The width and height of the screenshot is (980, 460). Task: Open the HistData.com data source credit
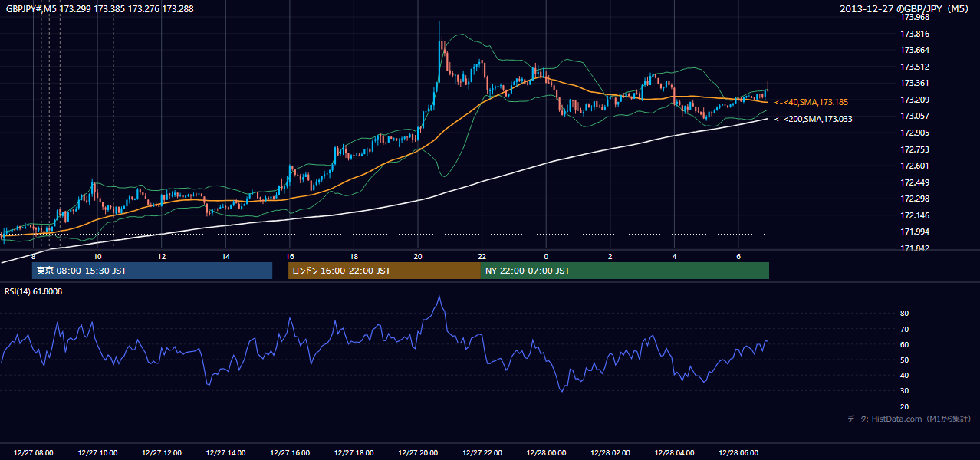909,419
